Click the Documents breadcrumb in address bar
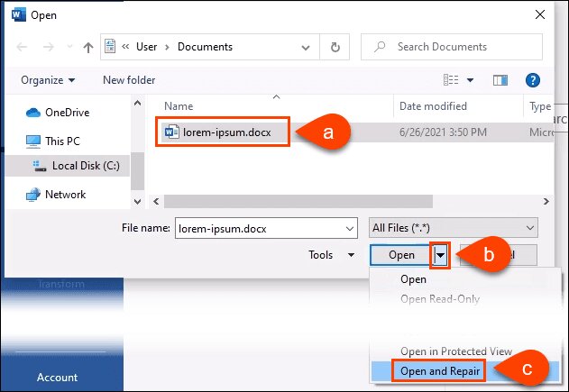The width and height of the screenshot is (569, 392). tap(205, 47)
